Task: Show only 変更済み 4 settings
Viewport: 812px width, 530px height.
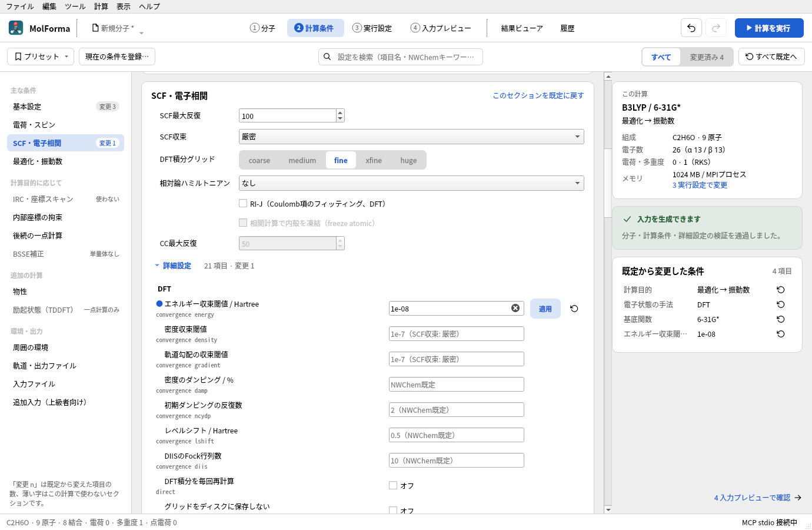Action: point(707,57)
